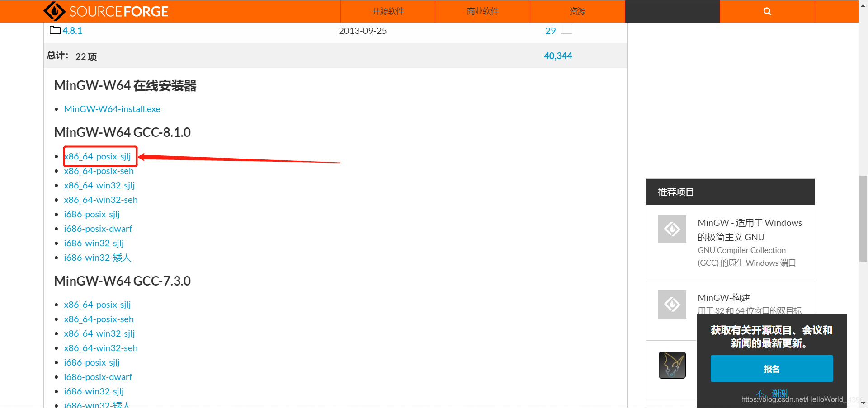Viewport: 868px width, 408px height.
Task: Download MinGW-W64-install.exe
Action: click(x=112, y=109)
